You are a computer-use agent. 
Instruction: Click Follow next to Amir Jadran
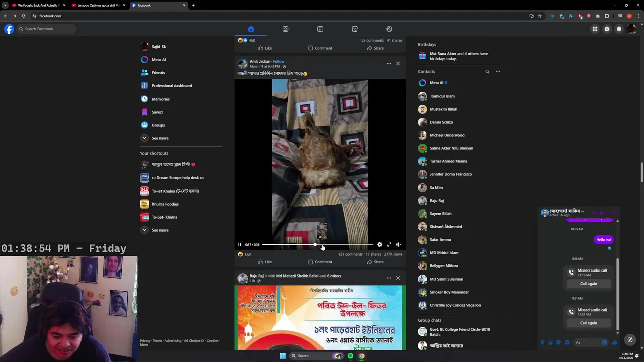coord(278,61)
